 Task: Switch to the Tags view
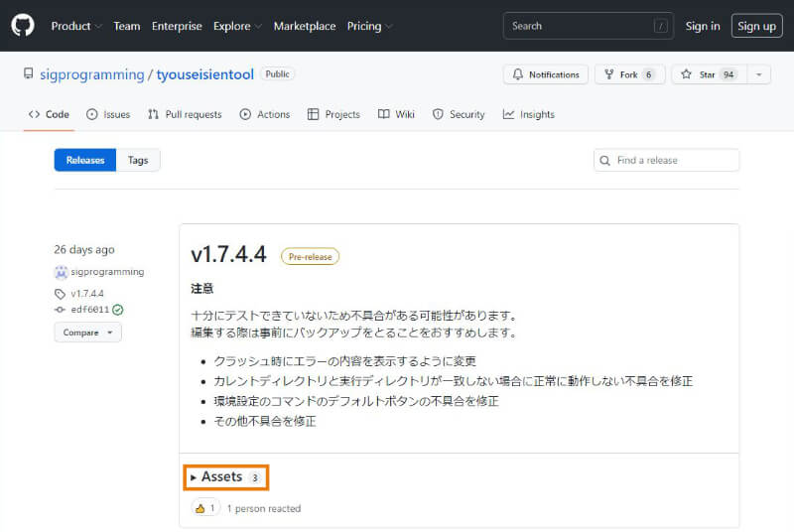click(138, 160)
